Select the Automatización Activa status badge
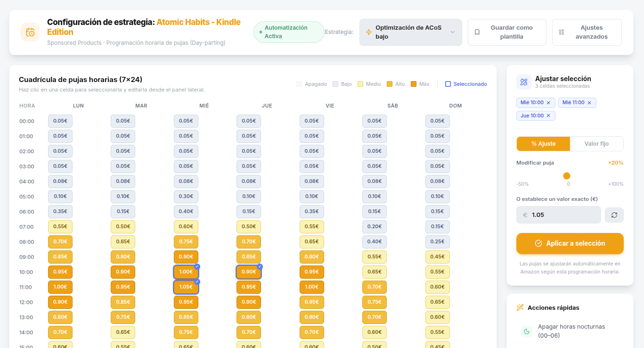 coord(288,32)
